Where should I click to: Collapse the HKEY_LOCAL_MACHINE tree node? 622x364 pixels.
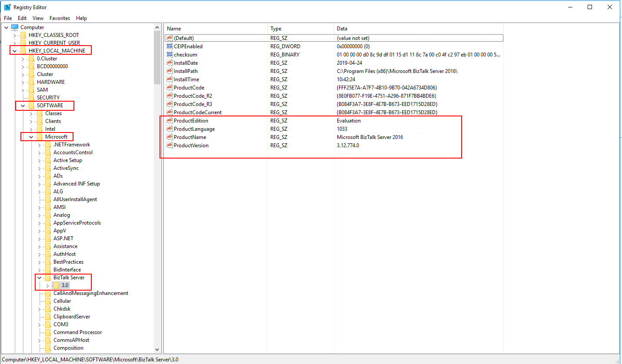point(14,51)
